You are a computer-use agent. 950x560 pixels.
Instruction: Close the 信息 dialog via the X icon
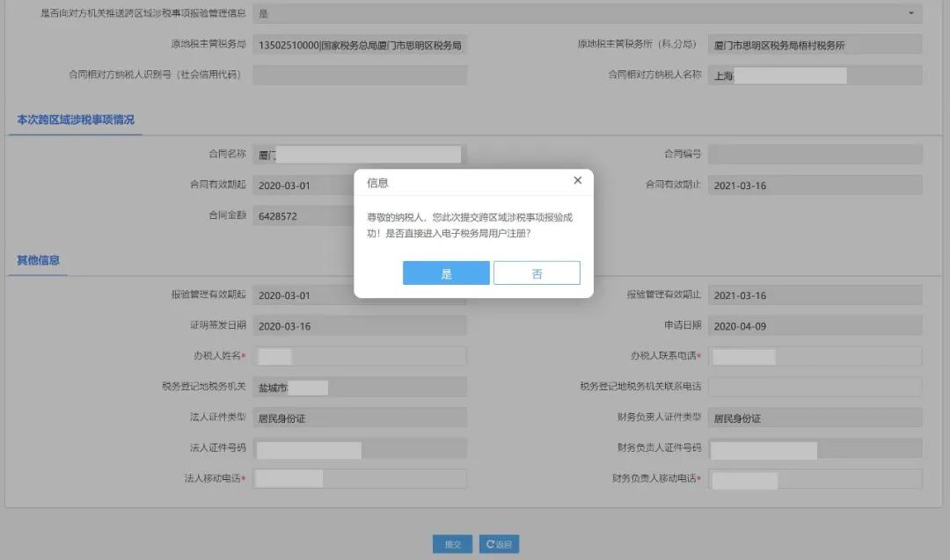pos(577,180)
